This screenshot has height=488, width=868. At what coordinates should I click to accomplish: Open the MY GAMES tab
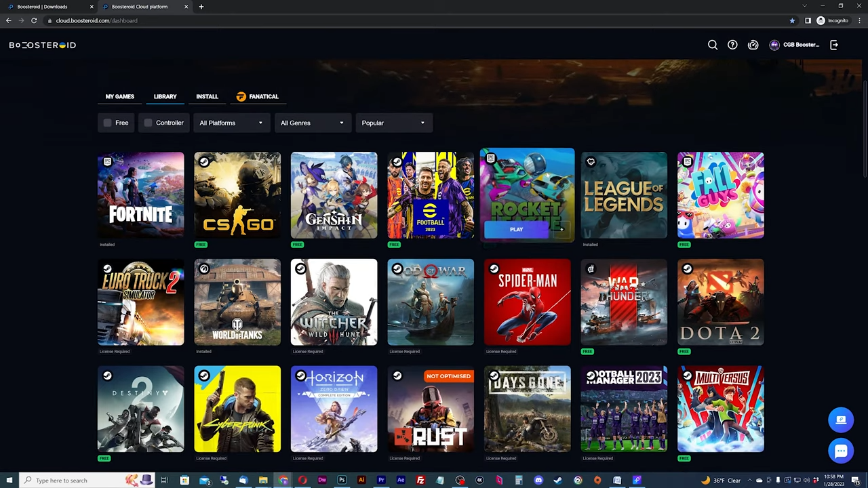click(x=120, y=96)
